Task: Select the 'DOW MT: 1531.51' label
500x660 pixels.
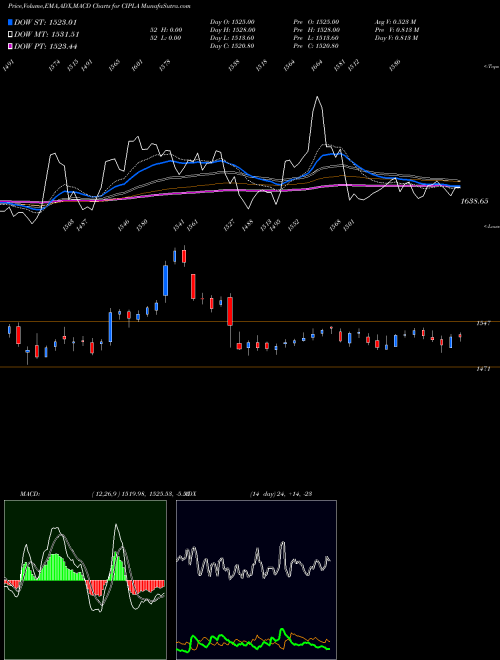Action: (x=46, y=34)
